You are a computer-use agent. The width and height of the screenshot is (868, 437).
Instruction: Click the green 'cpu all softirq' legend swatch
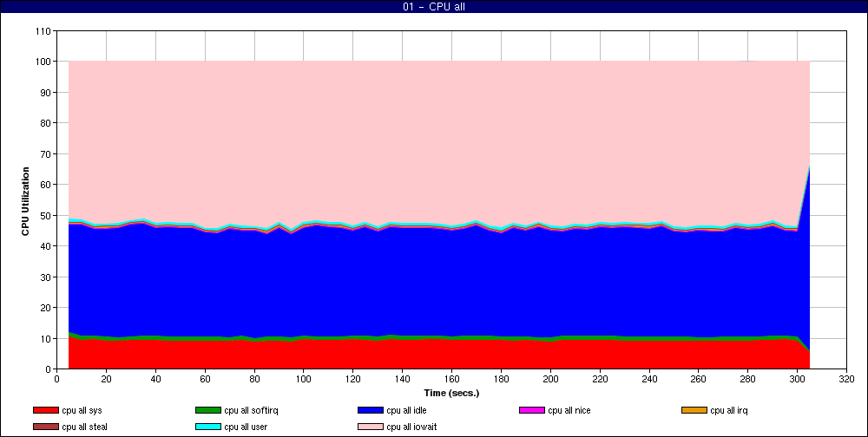click(208, 410)
